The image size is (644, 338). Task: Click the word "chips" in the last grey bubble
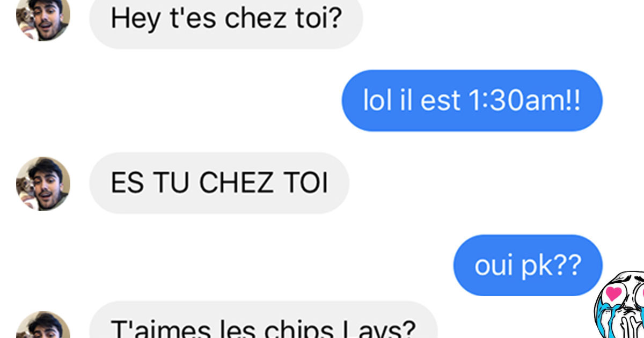(305, 328)
